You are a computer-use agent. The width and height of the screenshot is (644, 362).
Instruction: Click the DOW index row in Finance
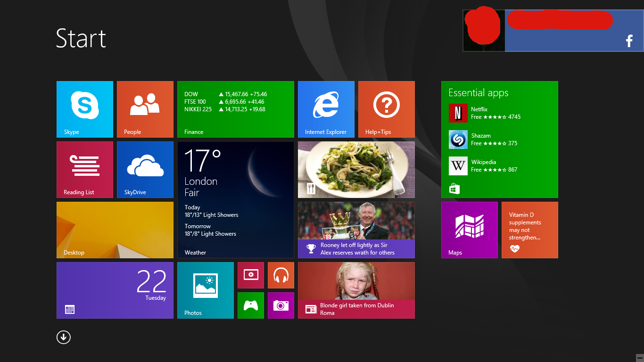tap(226, 94)
